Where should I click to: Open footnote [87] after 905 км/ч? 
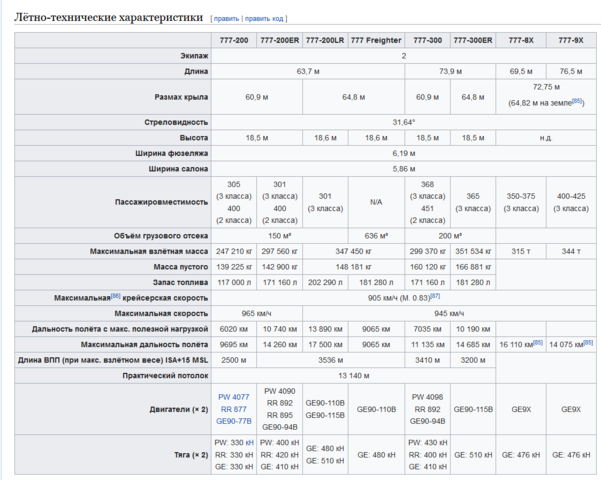point(435,296)
